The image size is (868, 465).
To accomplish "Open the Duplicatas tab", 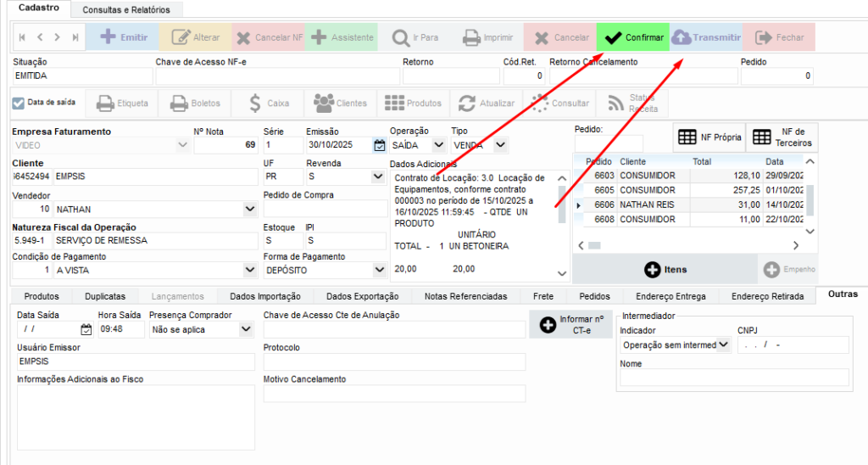I will tap(105, 296).
